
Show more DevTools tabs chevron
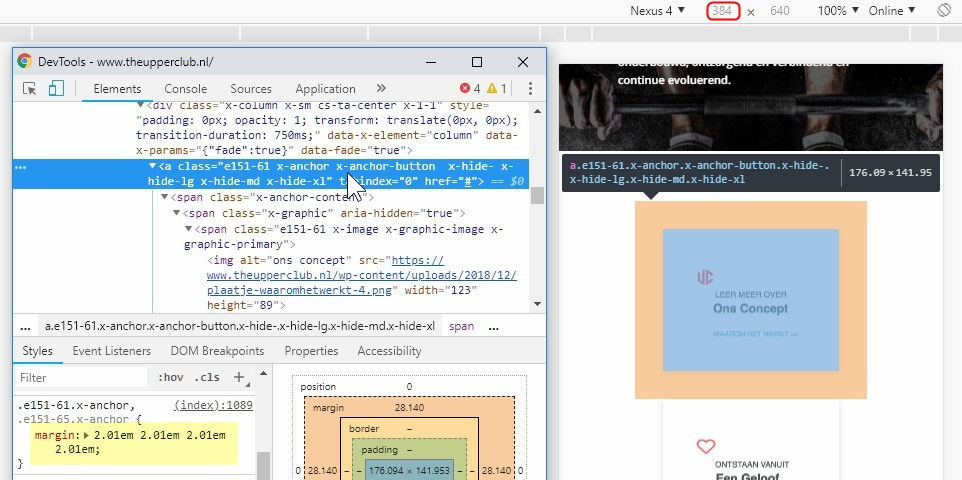click(x=381, y=88)
